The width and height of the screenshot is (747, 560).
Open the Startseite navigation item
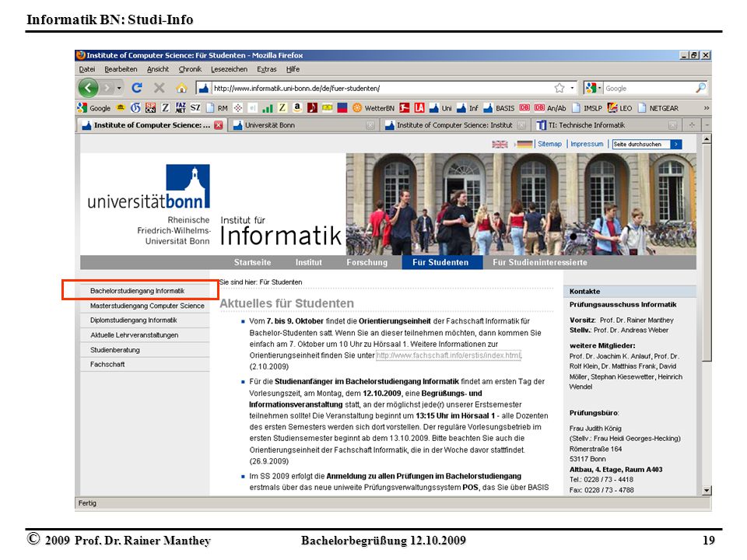pos(252,262)
